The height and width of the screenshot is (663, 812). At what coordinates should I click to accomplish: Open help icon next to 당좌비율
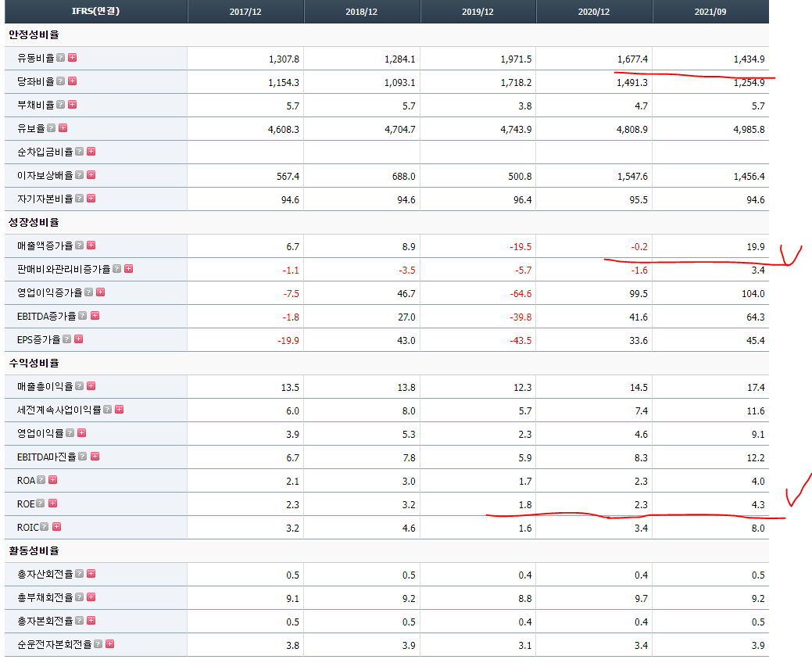tap(61, 81)
